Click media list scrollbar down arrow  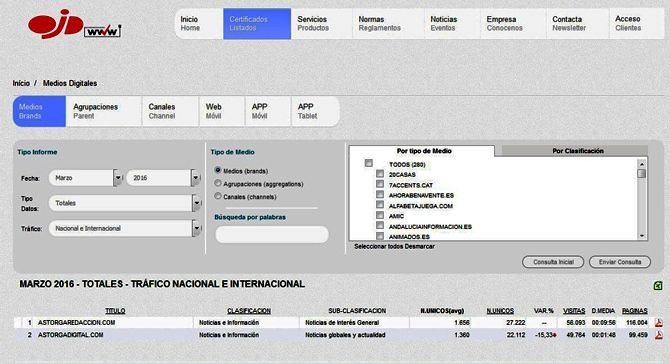tap(642, 236)
